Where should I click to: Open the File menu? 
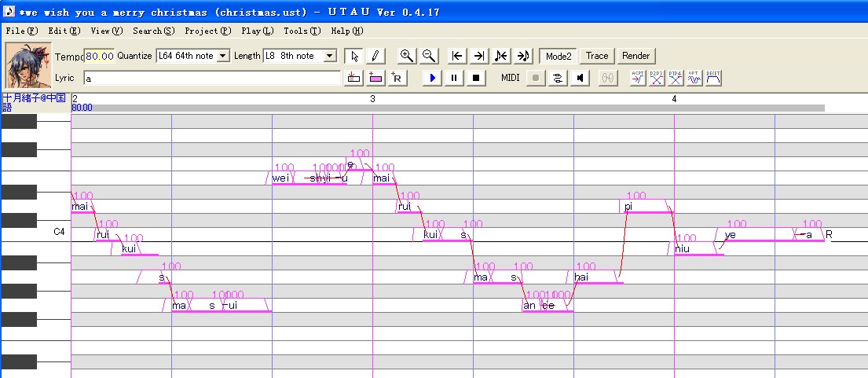(x=22, y=31)
